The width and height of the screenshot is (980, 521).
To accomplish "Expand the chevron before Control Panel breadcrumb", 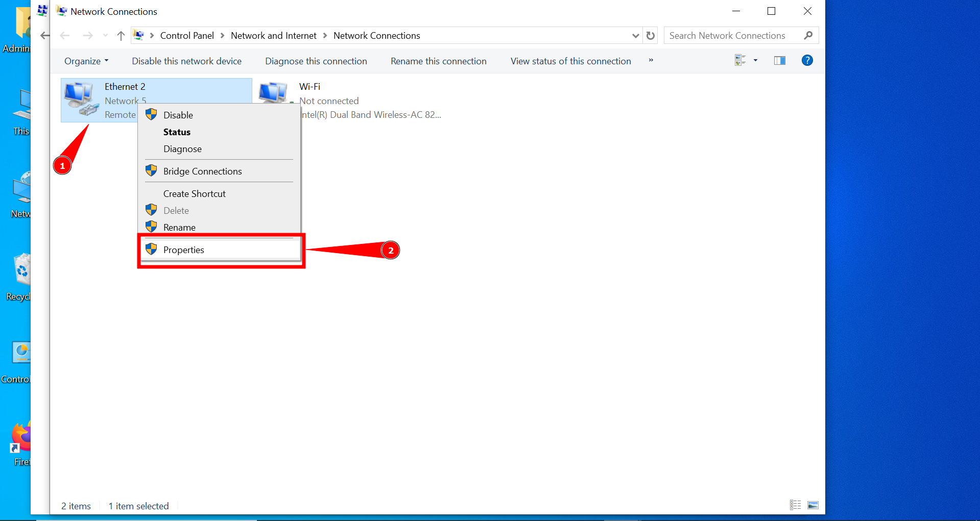I will pos(152,36).
